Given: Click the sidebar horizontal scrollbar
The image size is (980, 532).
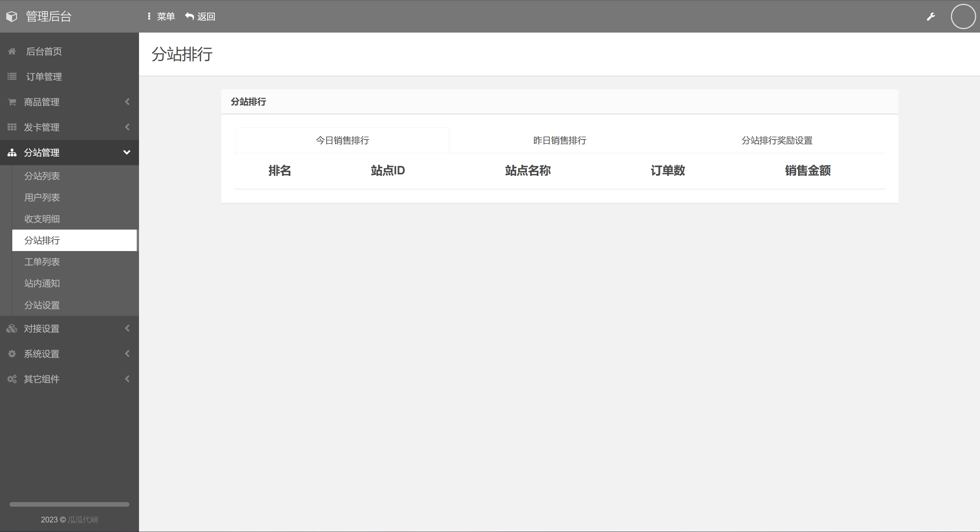Looking at the screenshot, I should click(69, 504).
